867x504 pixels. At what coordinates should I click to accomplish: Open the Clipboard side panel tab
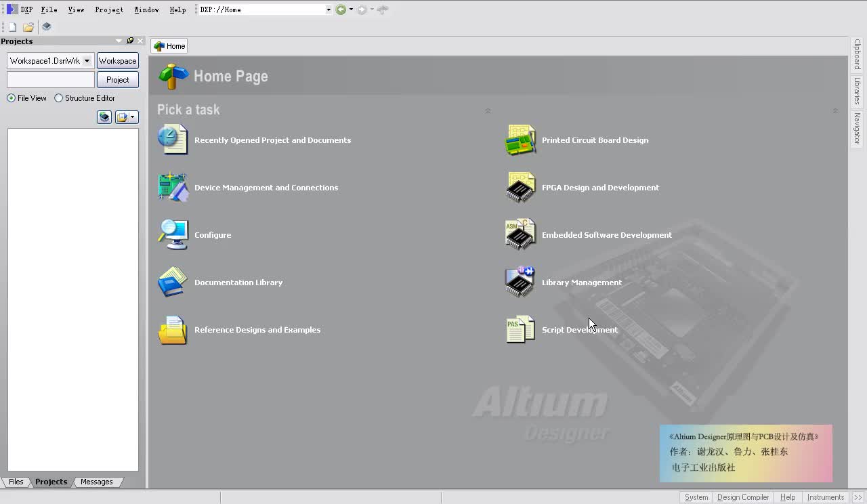pos(857,54)
